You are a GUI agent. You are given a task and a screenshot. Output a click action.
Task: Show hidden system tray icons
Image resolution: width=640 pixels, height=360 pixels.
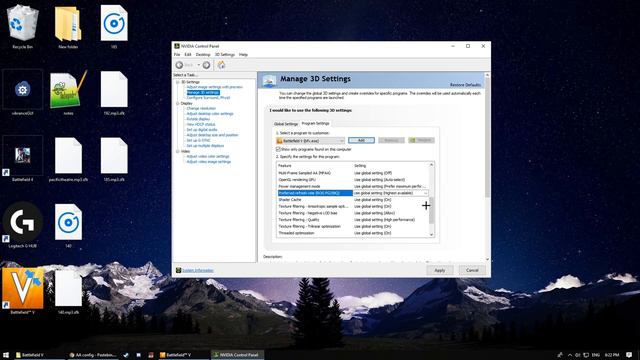click(570, 355)
